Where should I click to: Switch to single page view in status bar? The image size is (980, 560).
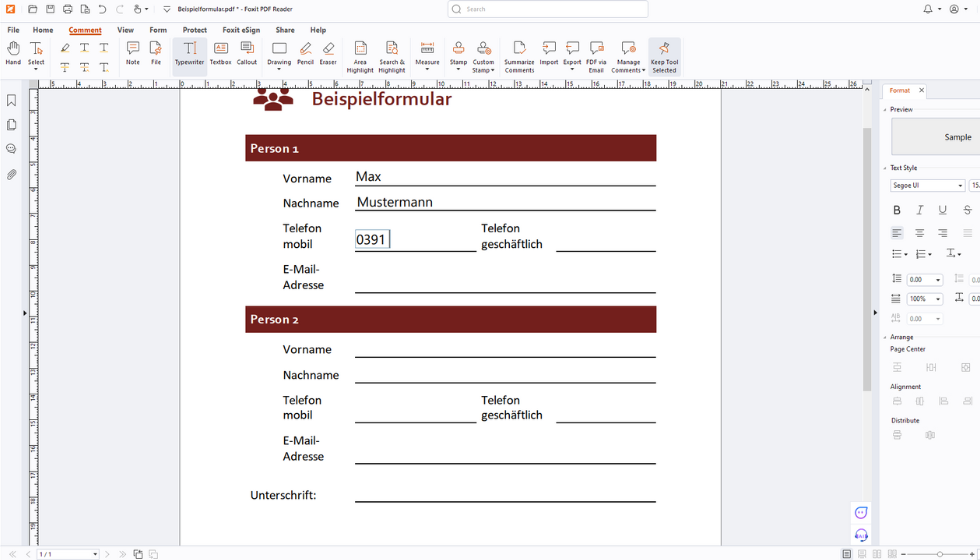click(x=846, y=554)
